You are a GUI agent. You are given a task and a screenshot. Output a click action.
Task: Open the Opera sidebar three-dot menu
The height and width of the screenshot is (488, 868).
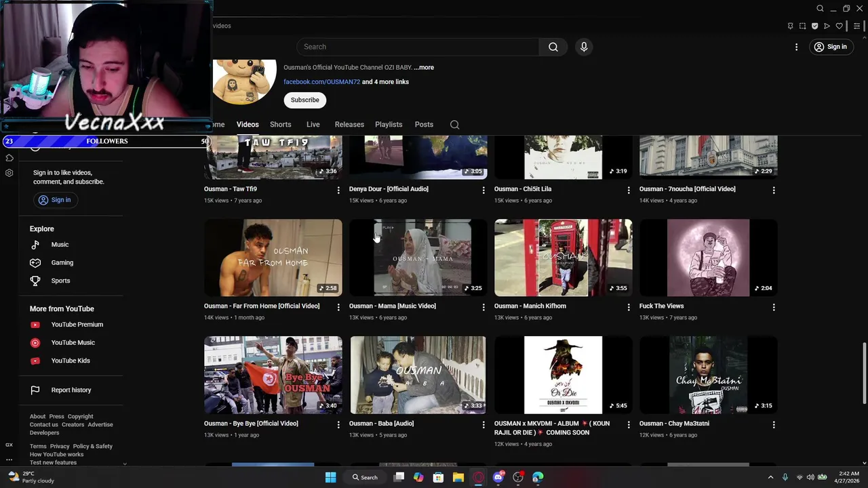coord(9,459)
